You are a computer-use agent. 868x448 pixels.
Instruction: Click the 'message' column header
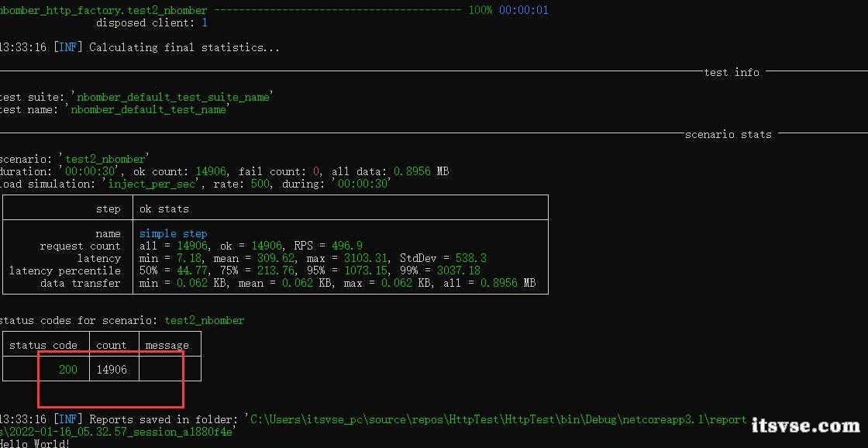pos(167,346)
